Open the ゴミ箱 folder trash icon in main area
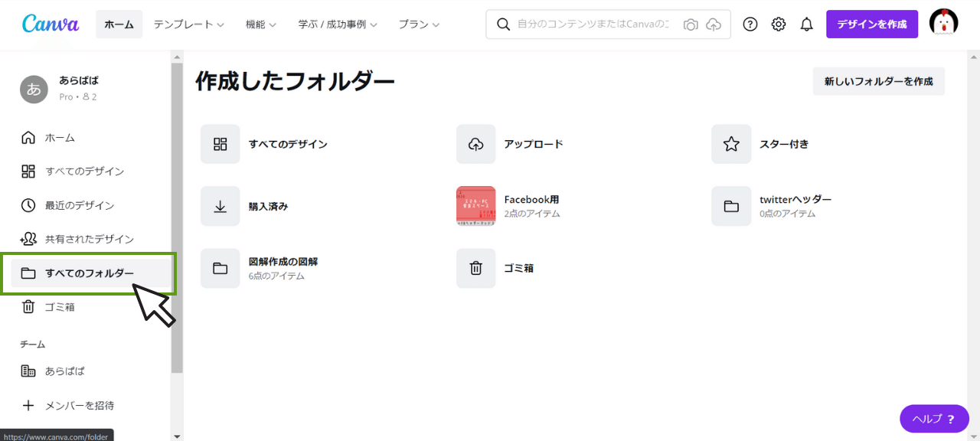 476,268
